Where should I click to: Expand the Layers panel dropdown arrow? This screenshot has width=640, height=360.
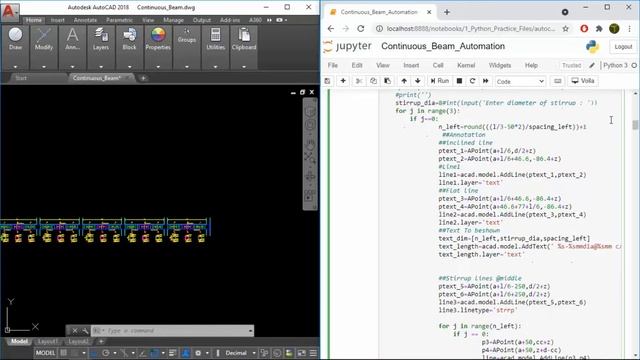pyautogui.click(x=101, y=67)
